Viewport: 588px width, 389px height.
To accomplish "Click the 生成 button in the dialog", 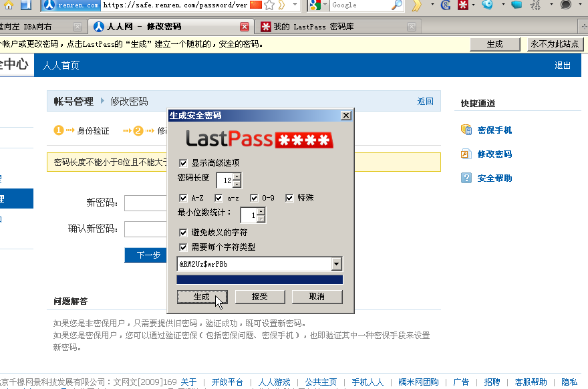I will click(202, 296).
